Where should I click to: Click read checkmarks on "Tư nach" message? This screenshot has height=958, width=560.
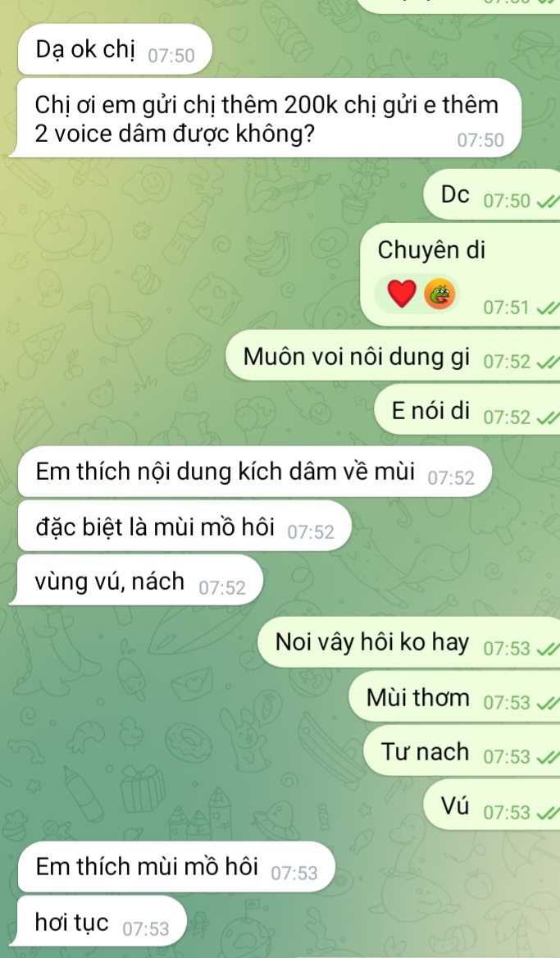[548, 758]
